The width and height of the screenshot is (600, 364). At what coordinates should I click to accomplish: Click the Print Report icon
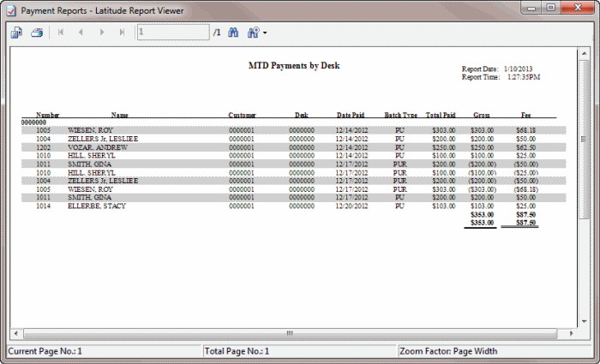pyautogui.click(x=37, y=33)
